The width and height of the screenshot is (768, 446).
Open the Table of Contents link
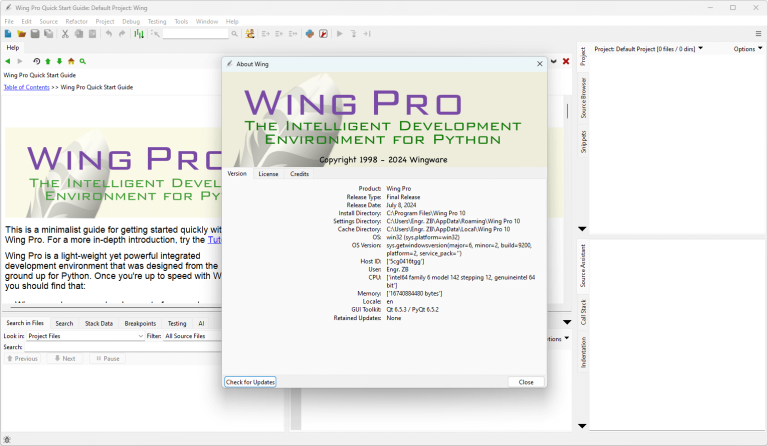(26, 87)
